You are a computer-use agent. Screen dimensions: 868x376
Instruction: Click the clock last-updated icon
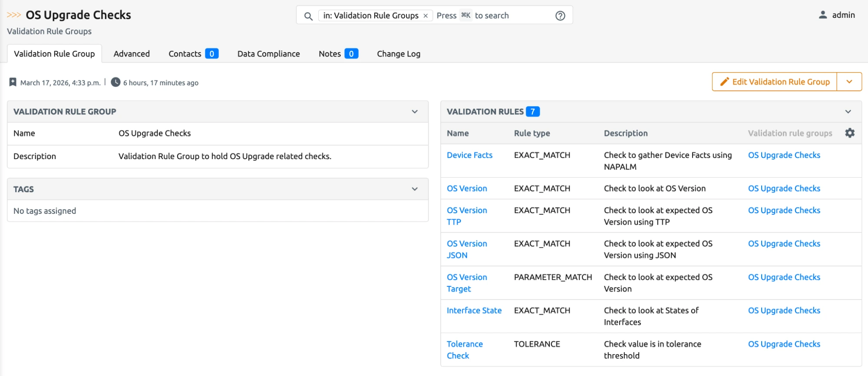click(x=116, y=82)
